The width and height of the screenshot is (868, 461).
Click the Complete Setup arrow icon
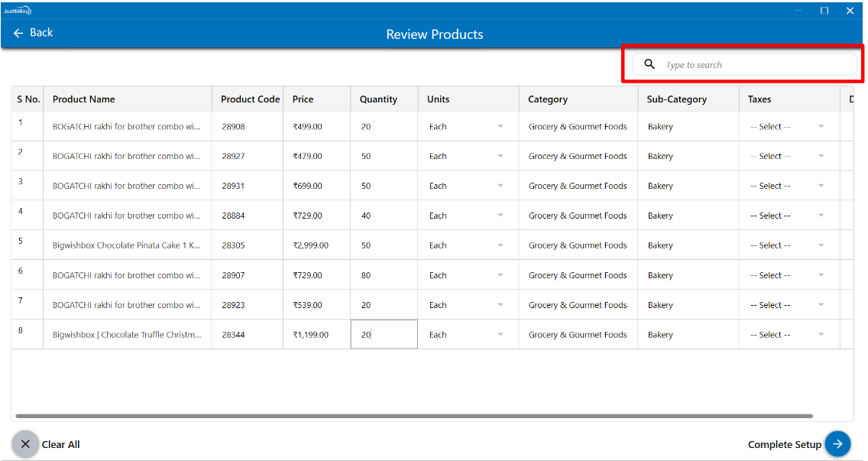[837, 444]
